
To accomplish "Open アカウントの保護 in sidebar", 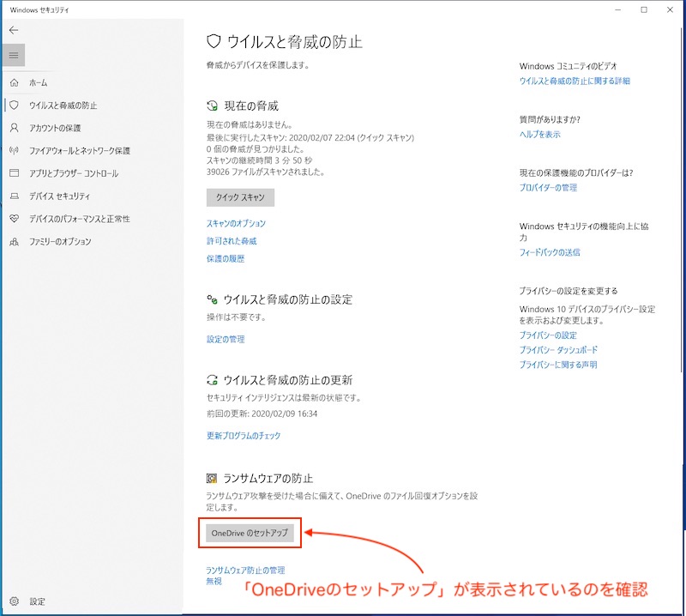I will pos(55,128).
